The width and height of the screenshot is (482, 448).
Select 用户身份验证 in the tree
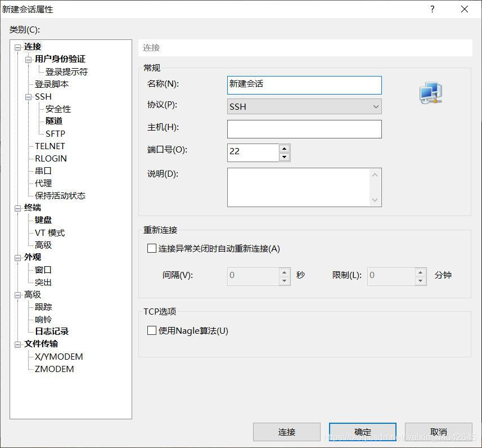(60, 59)
